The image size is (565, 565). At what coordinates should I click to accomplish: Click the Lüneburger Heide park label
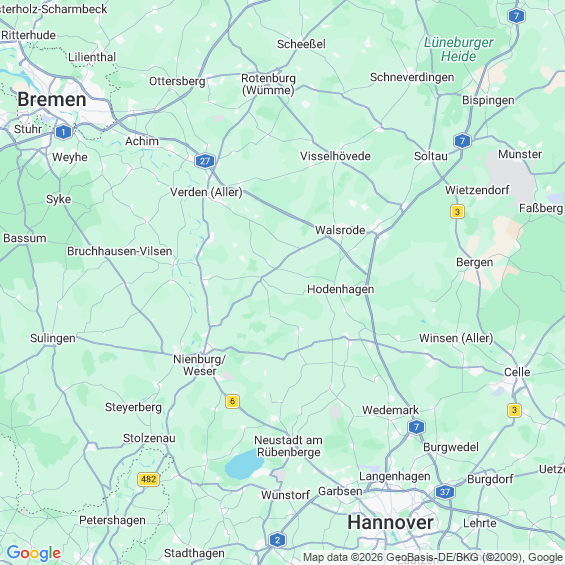click(x=458, y=49)
